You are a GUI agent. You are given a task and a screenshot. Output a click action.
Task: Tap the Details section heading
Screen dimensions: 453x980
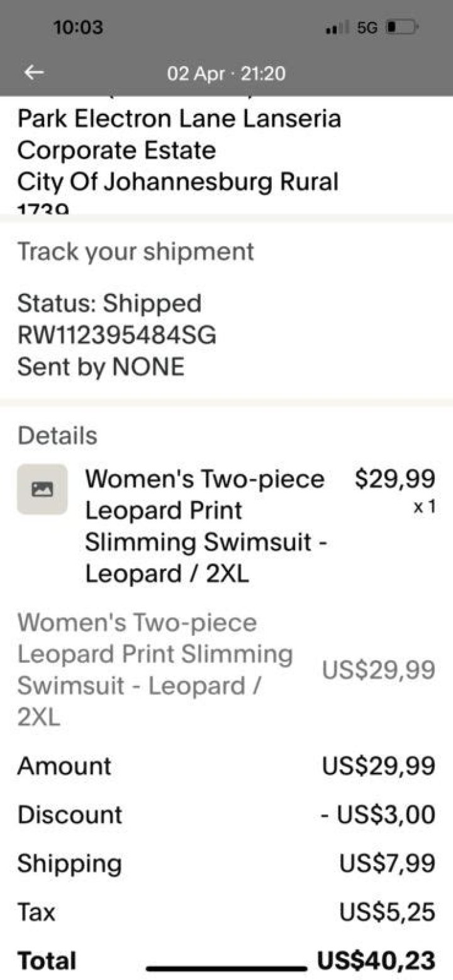pyautogui.click(x=57, y=436)
